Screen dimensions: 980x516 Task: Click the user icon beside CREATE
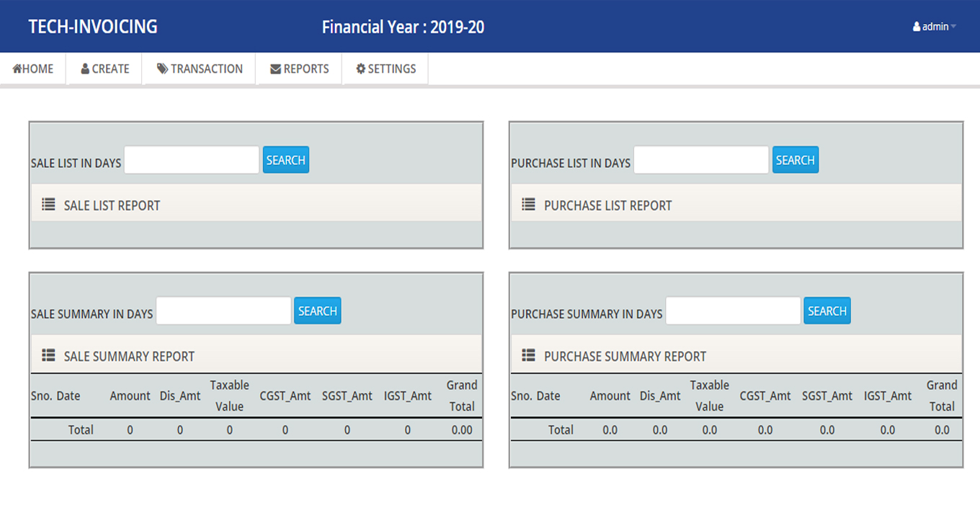85,69
